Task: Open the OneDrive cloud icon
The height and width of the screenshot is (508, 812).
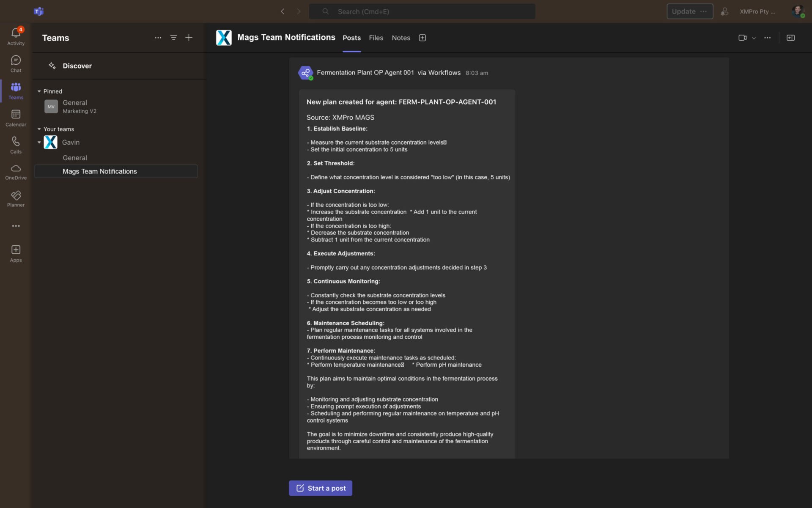Action: 16,169
